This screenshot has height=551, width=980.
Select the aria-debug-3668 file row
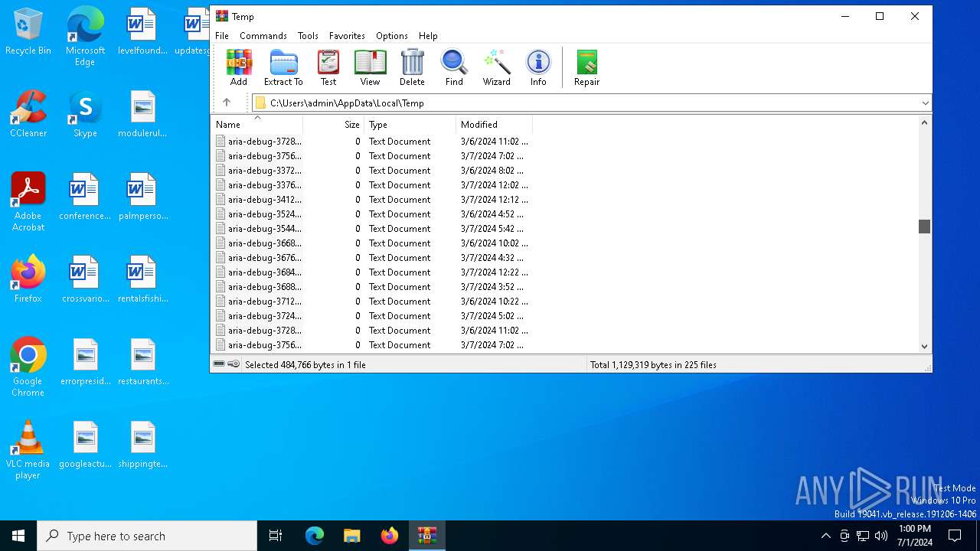point(372,243)
